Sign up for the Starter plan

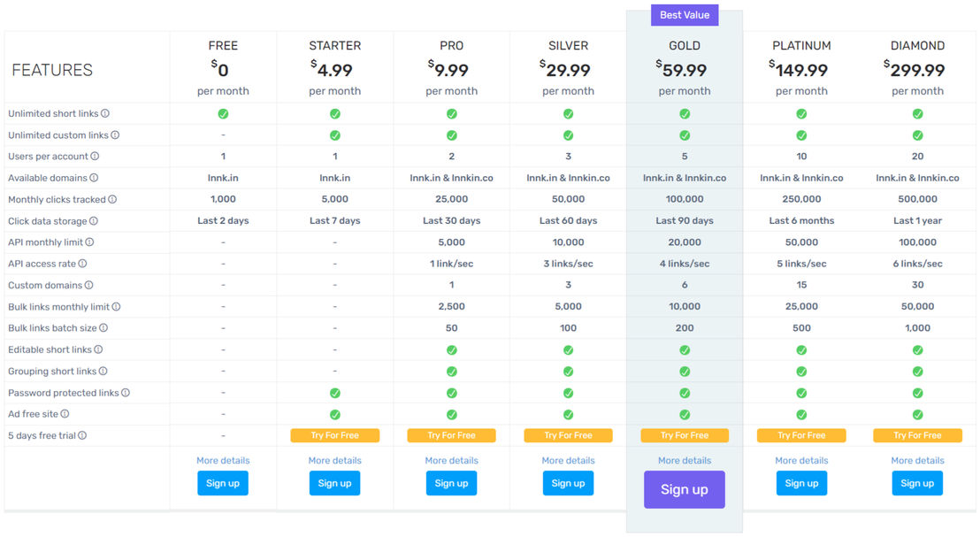tap(335, 483)
